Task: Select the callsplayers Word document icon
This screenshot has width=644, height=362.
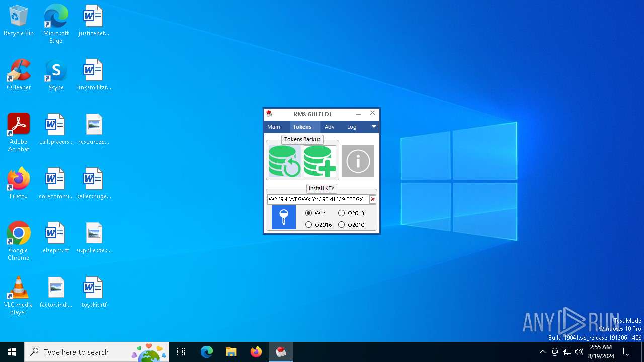Action: (x=56, y=129)
